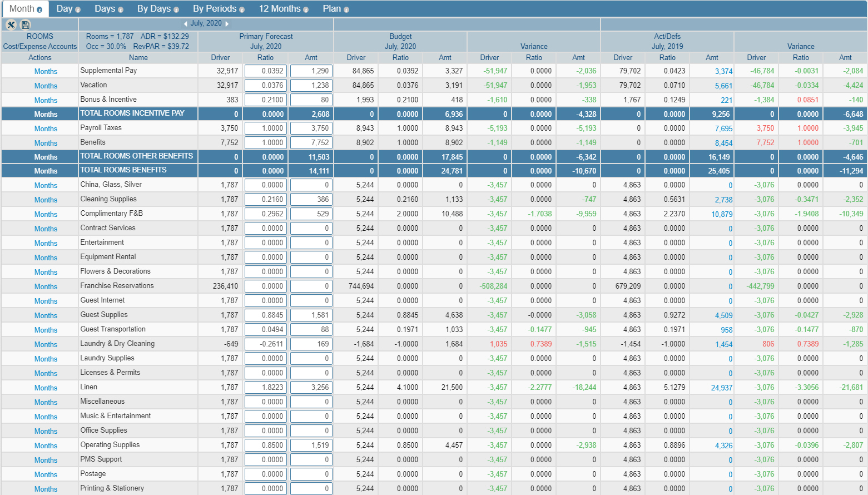The image size is (868, 495).
Task: Click info icon beside 12 Months tab
Action: tap(306, 9)
